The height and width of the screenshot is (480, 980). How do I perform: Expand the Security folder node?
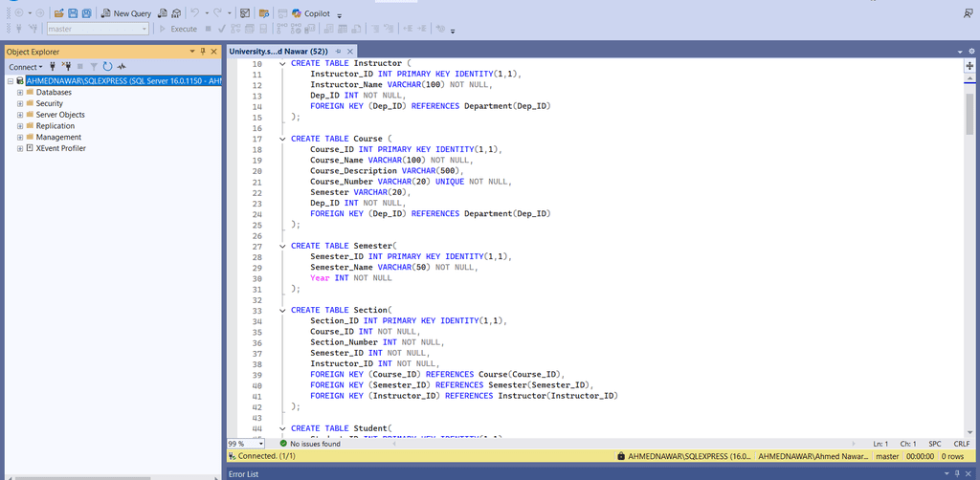(x=20, y=103)
